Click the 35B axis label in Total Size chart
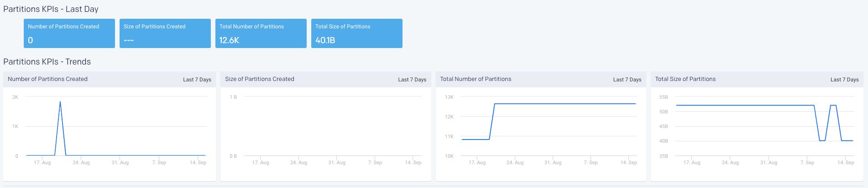The height and width of the screenshot is (188, 868). pyautogui.click(x=664, y=156)
